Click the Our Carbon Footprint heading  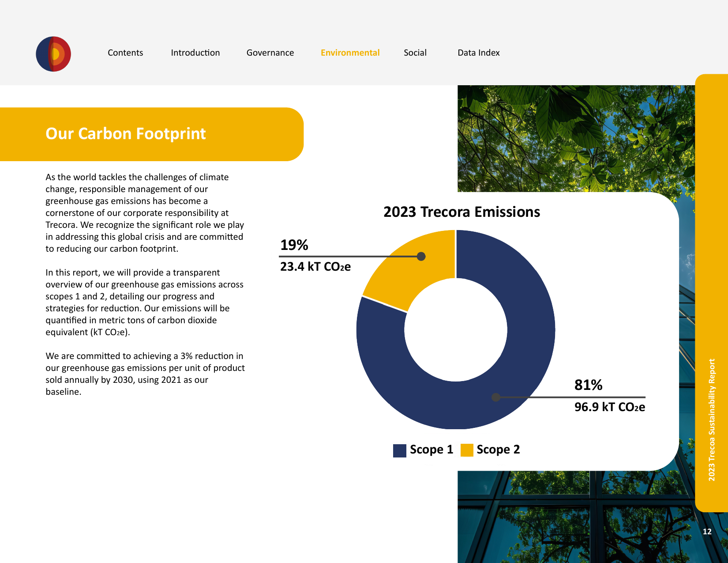pos(126,133)
